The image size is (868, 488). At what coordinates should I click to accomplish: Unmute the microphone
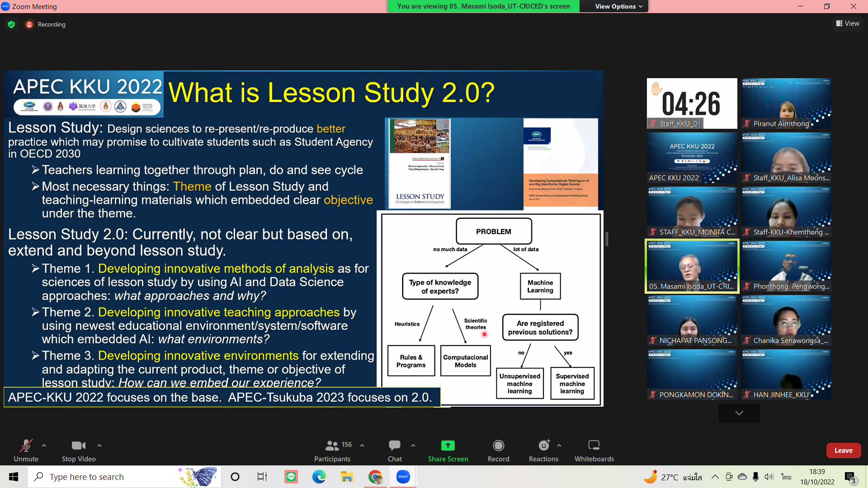click(26, 446)
